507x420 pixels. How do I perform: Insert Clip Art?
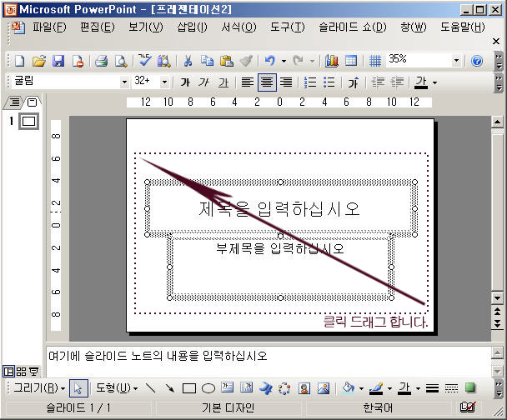(304, 388)
